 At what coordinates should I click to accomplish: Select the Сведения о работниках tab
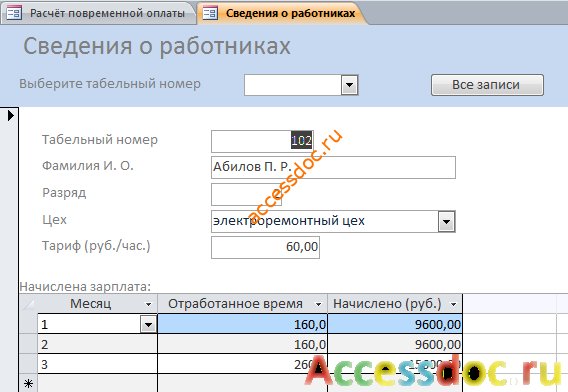pyautogui.click(x=283, y=13)
